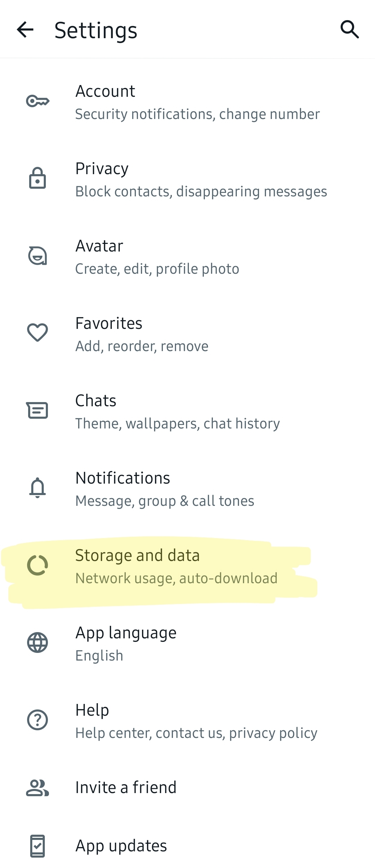Tap the Account key icon

pos(37,101)
